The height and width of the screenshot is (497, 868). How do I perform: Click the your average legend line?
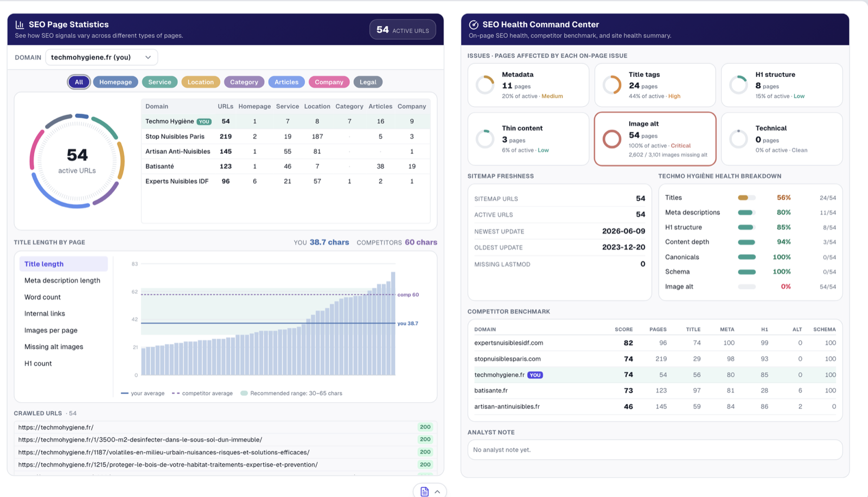[x=124, y=393]
